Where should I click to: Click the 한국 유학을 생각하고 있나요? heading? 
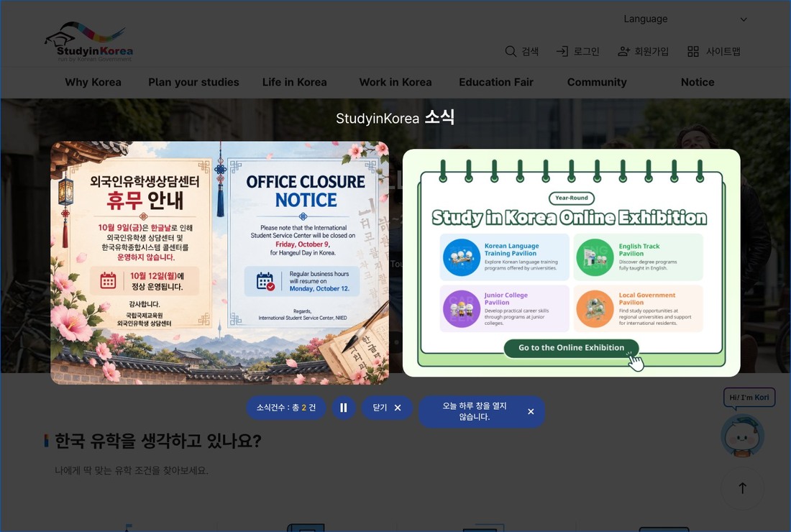[x=158, y=441]
